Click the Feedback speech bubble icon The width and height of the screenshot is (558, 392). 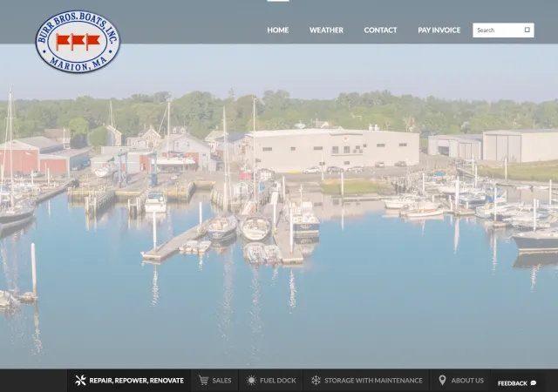(x=533, y=383)
